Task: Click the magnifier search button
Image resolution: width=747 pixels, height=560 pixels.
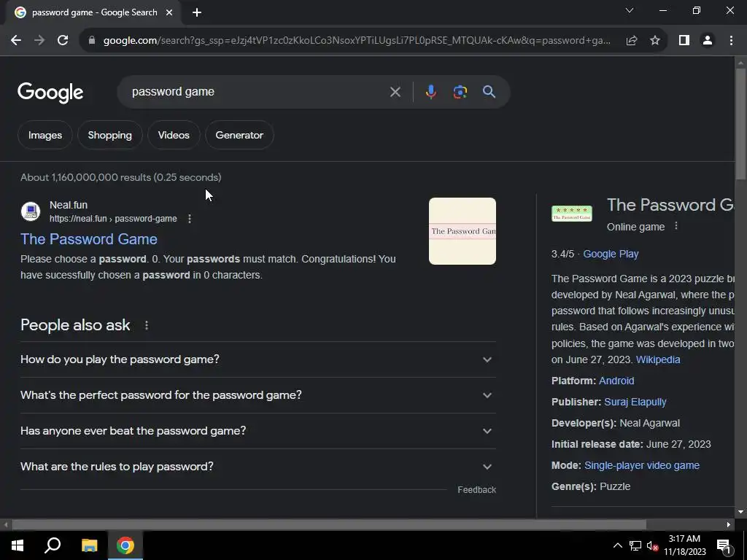Action: [x=489, y=92]
